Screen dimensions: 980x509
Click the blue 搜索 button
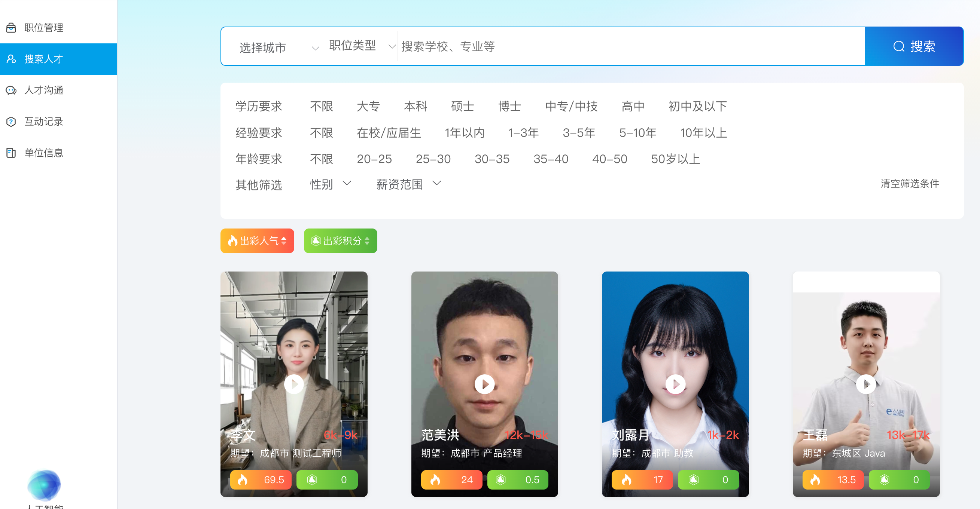[914, 46]
